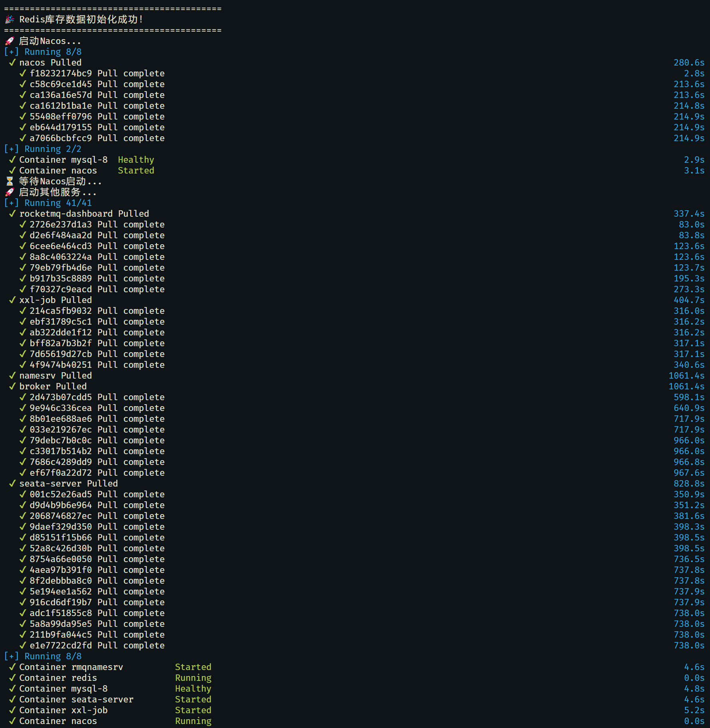Click the checkmark before ef67f0a22d72 layer

(23, 473)
